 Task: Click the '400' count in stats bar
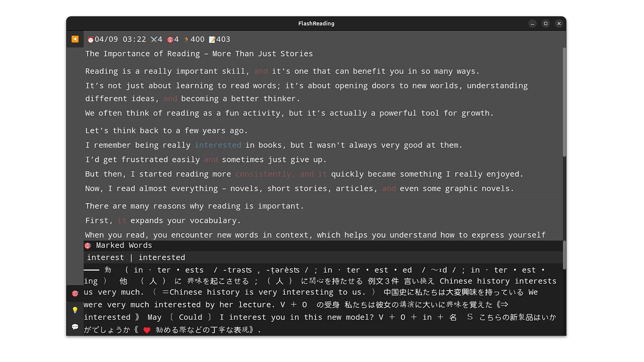(x=198, y=39)
